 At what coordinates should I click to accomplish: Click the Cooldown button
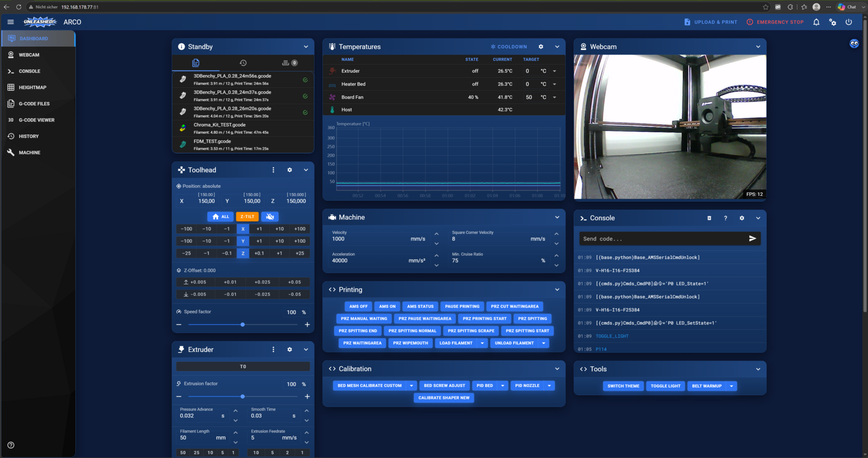509,47
